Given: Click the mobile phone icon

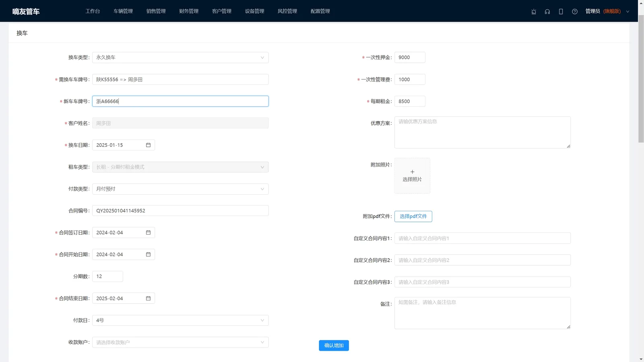Looking at the screenshot, I should click(x=561, y=12).
